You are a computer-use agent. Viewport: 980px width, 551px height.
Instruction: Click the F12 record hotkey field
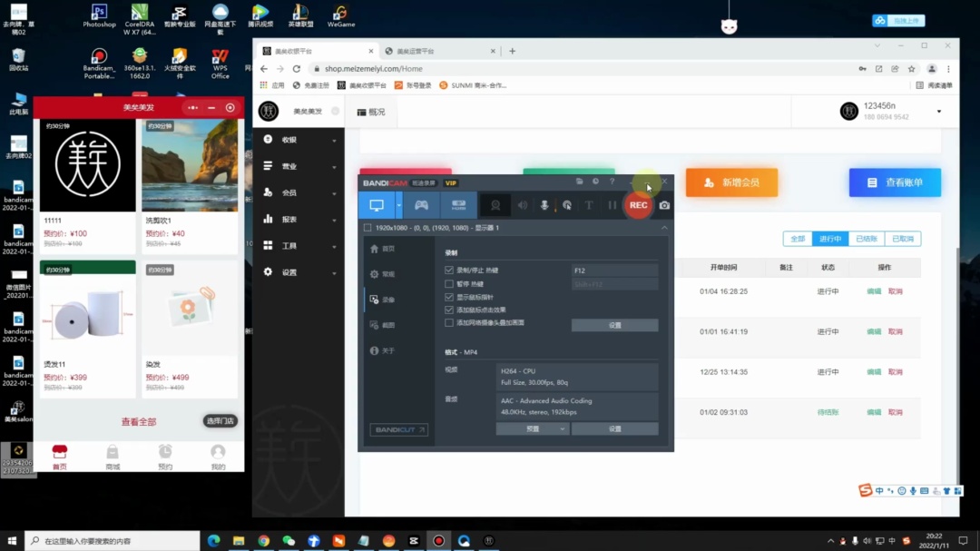[x=614, y=271]
